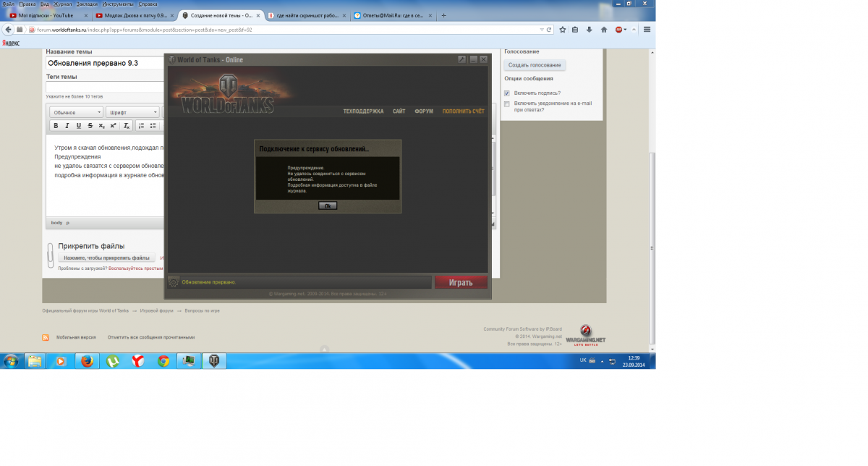Go to home page icon
This screenshot has width=868, height=466.
pos(603,30)
